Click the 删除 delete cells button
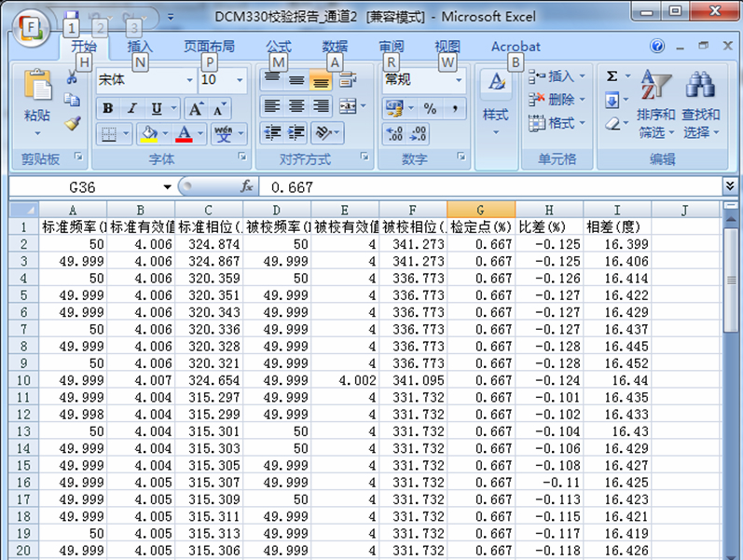 560,100
